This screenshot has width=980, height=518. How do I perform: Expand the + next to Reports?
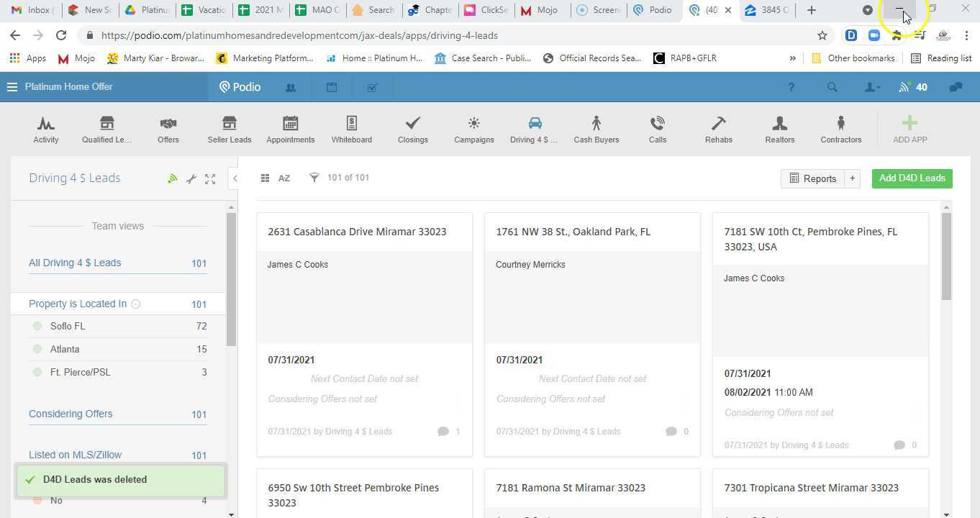[x=852, y=178]
